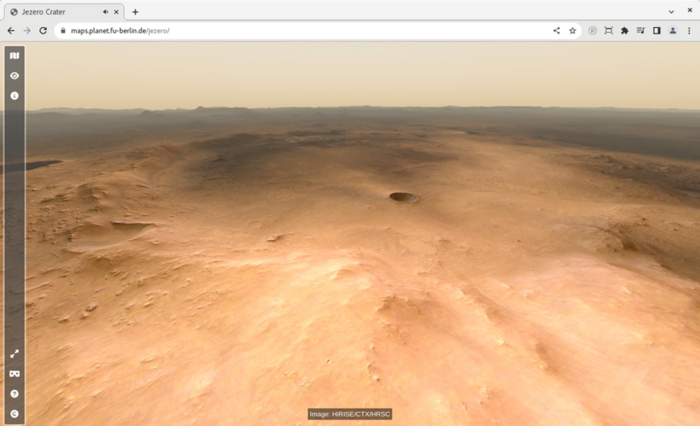Viewport: 700px width, 426px height.
Task: Share this page via the share icon
Action: (x=557, y=31)
